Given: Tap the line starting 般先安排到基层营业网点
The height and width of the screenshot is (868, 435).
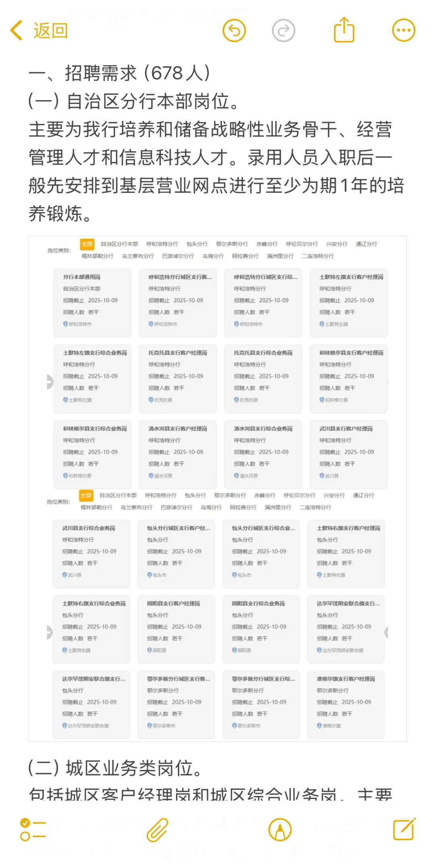Looking at the screenshot, I should pos(216,186).
